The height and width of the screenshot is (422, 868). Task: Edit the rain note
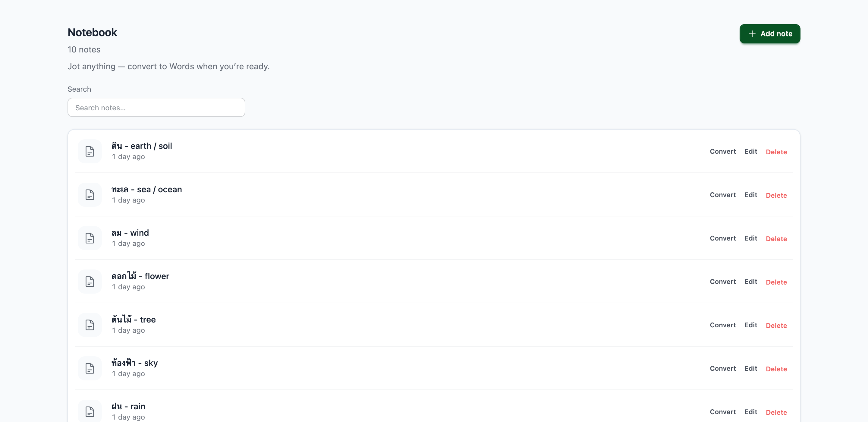click(x=751, y=411)
